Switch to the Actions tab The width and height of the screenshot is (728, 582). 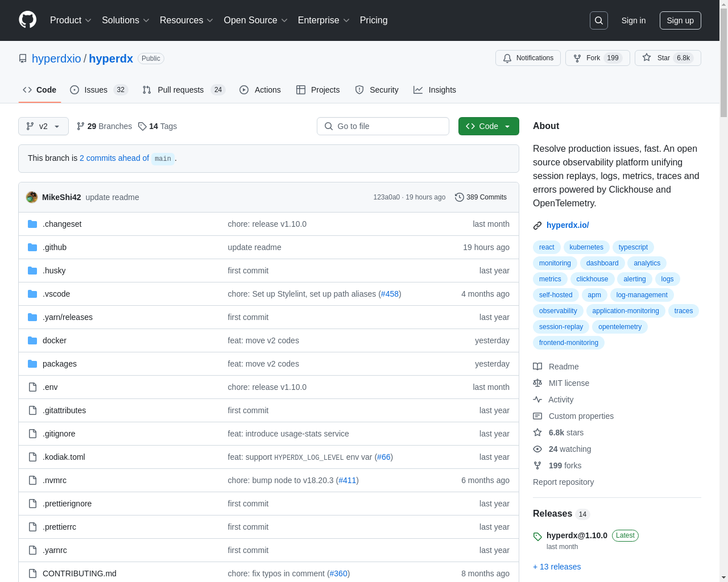(x=260, y=90)
